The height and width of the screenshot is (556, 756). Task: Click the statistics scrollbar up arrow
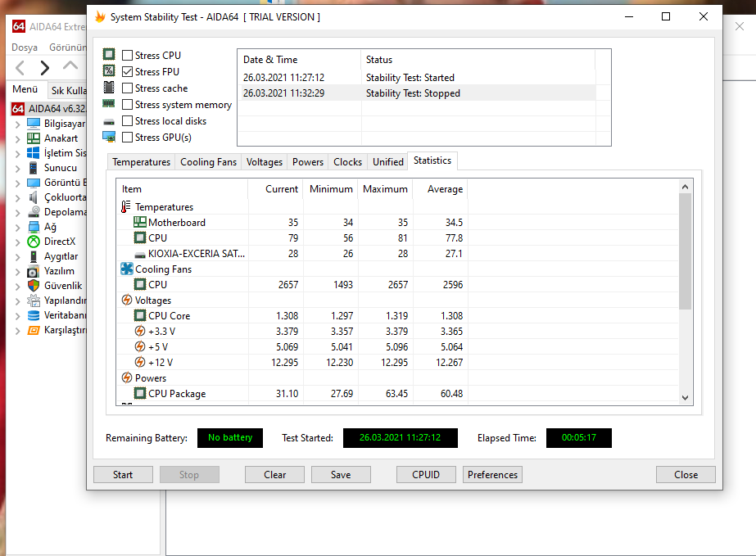(685, 187)
